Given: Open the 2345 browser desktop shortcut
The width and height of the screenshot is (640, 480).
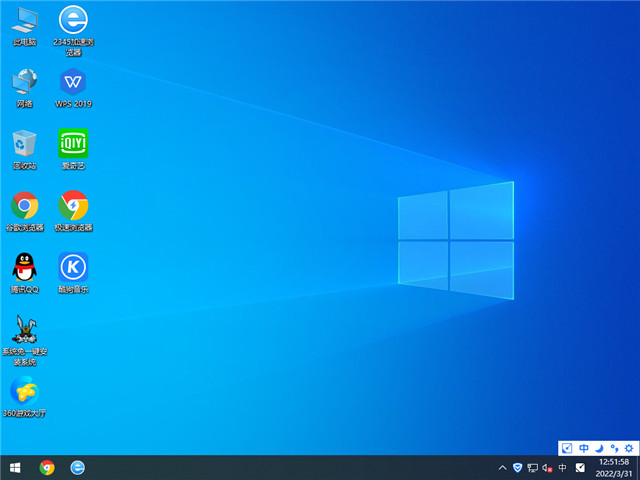Looking at the screenshot, I should pyautogui.click(x=73, y=22).
